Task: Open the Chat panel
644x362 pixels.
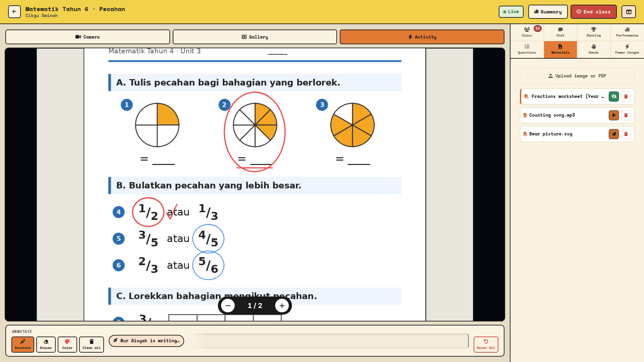Action: point(560,32)
